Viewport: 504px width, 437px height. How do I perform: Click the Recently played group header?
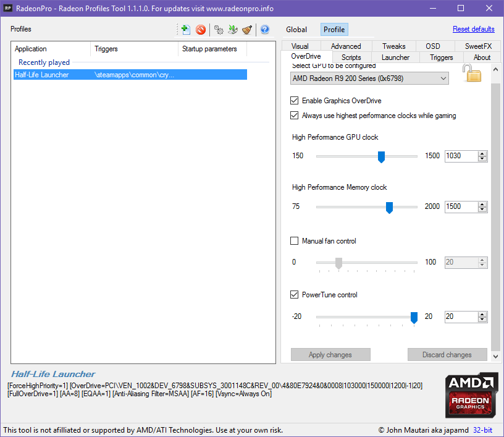44,62
